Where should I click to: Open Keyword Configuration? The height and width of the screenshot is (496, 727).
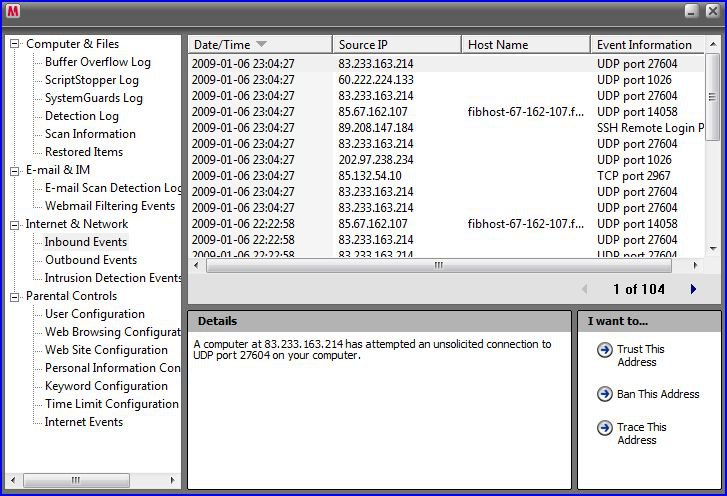tap(106, 386)
